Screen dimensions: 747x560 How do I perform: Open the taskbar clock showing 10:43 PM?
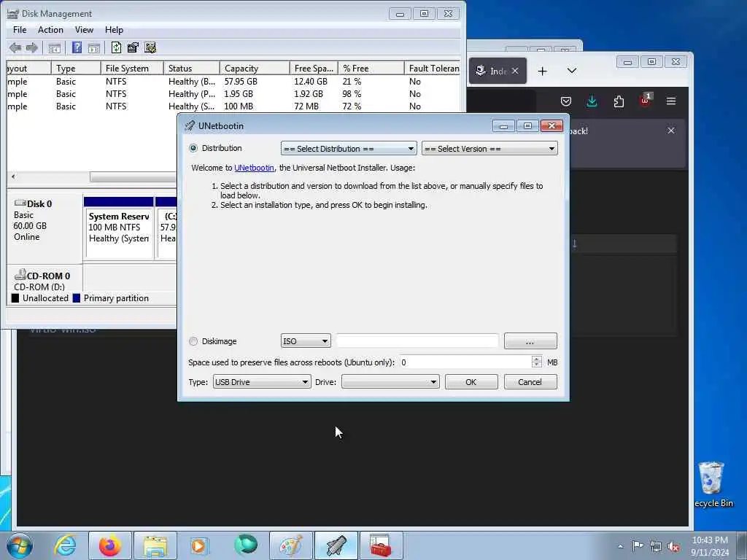[710, 546]
